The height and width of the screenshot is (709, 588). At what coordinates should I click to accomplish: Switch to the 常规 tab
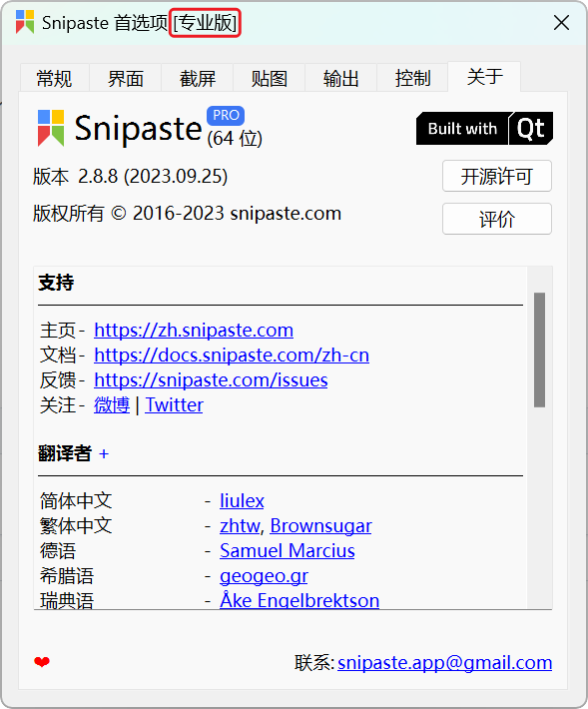pos(54,78)
